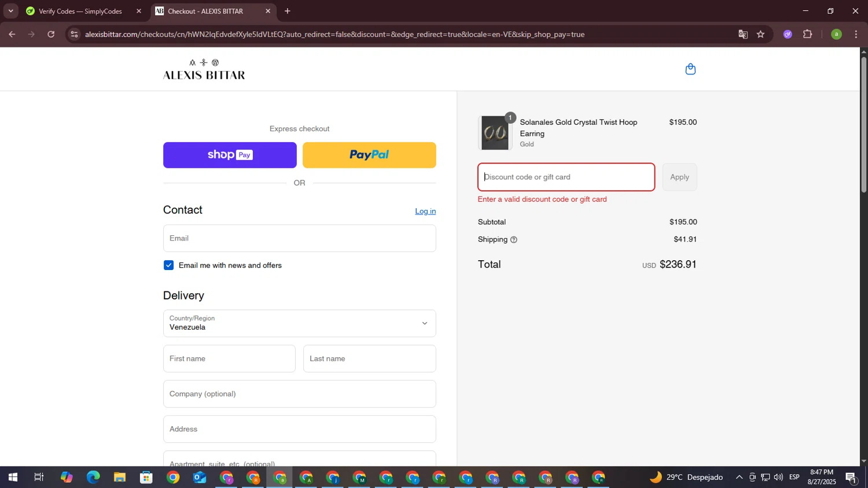Show hidden system tray icons
Viewport: 868px width, 488px height.
pos(739,478)
